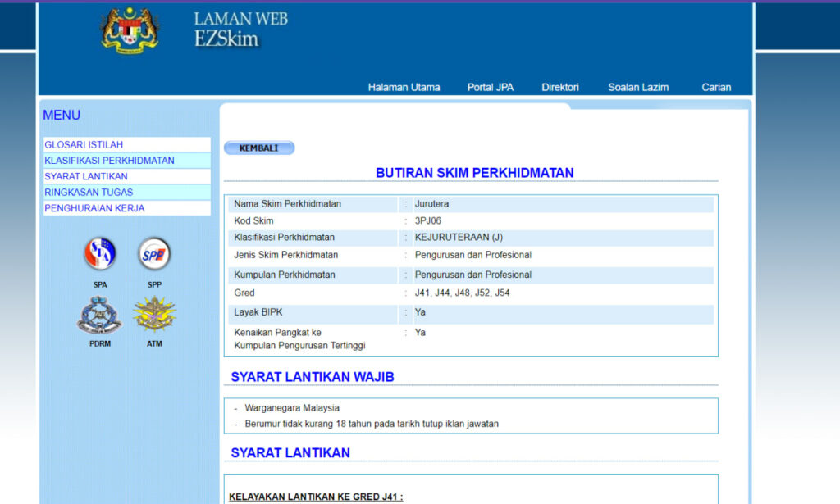Select the grades J41, J44, J48, J52, J54
This screenshot has width=840, height=504.
[x=463, y=293]
